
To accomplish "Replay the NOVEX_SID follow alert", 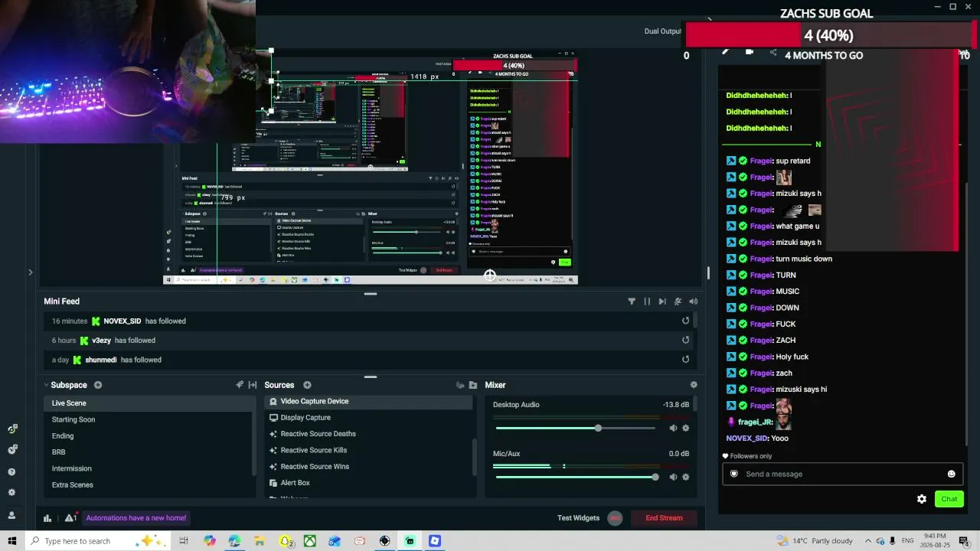I will pos(685,321).
